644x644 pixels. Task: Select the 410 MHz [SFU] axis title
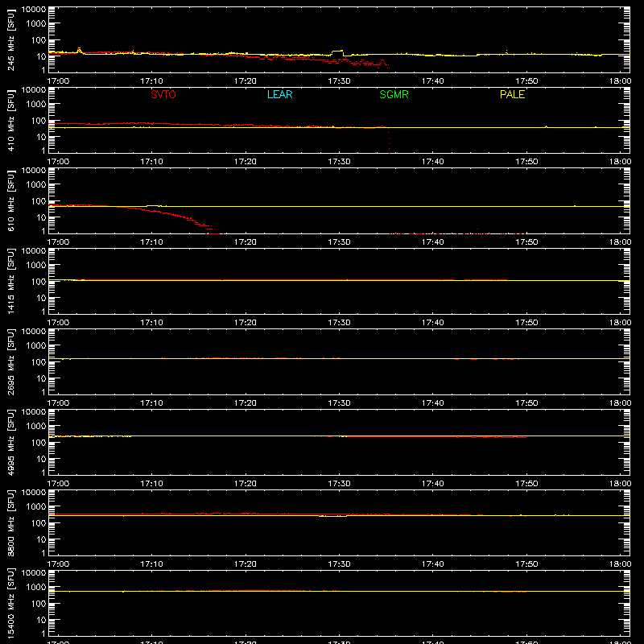point(10,120)
